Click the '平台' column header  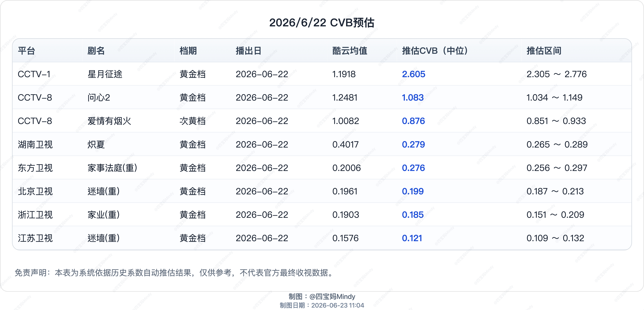tap(27, 51)
